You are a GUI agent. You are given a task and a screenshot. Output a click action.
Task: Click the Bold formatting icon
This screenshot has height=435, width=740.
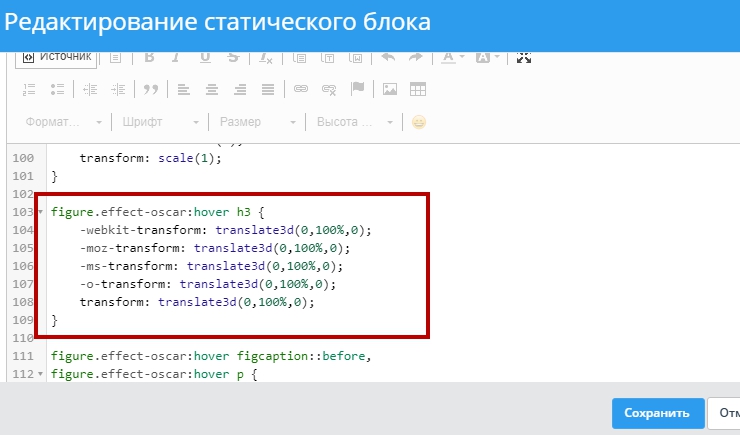pyautogui.click(x=148, y=57)
